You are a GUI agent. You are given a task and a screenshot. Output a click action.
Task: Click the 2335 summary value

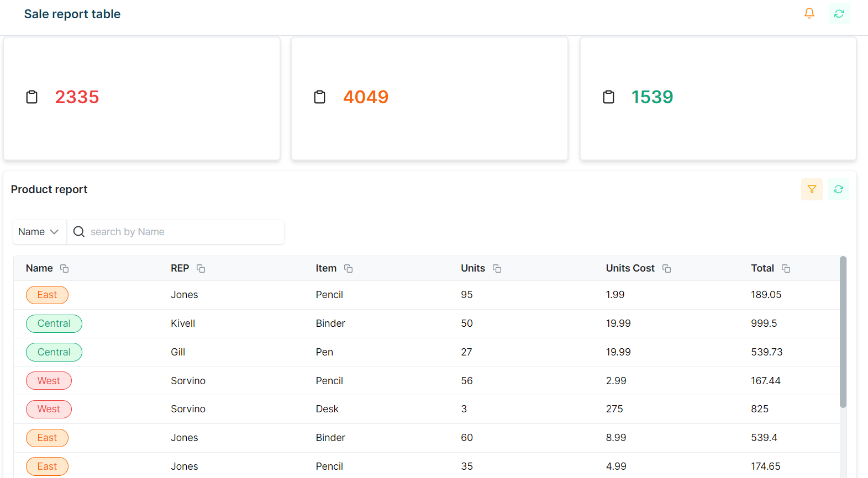77,97
